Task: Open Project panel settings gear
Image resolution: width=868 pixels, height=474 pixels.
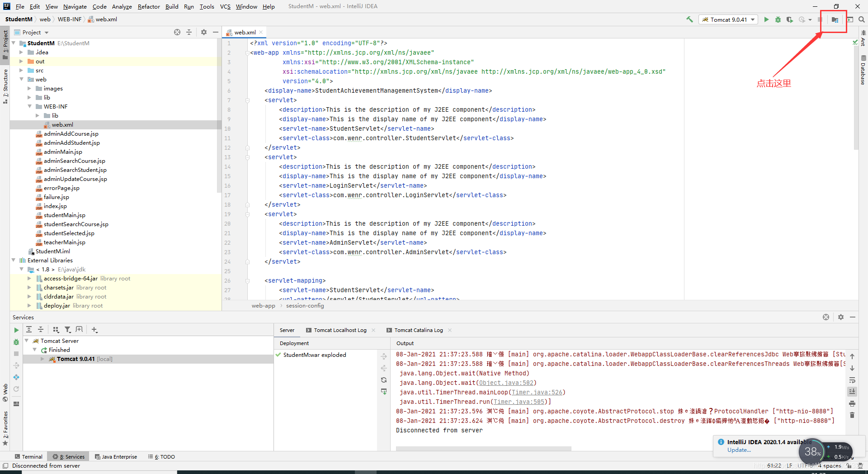Action: tap(204, 32)
